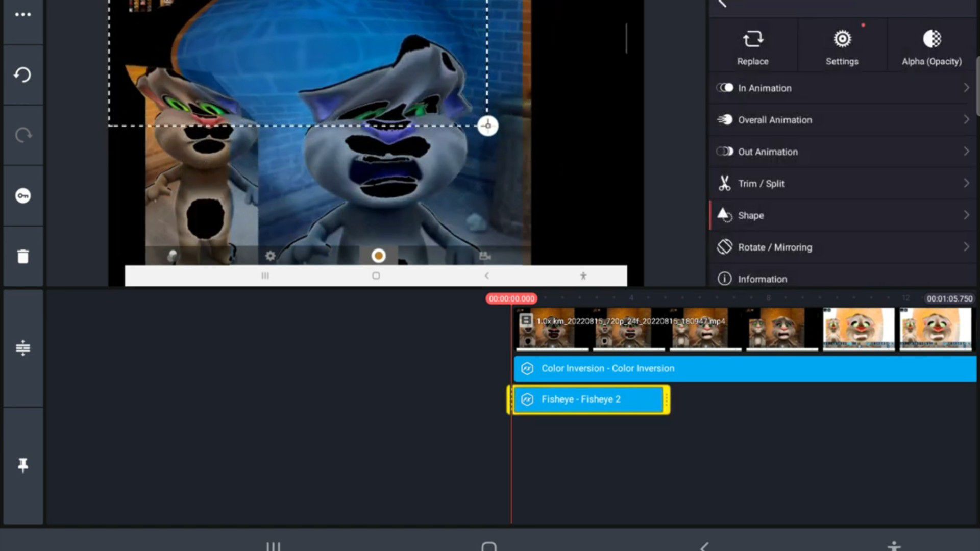Tap the Alpha (Opacity) label
This screenshot has height=551, width=980.
[932, 61]
